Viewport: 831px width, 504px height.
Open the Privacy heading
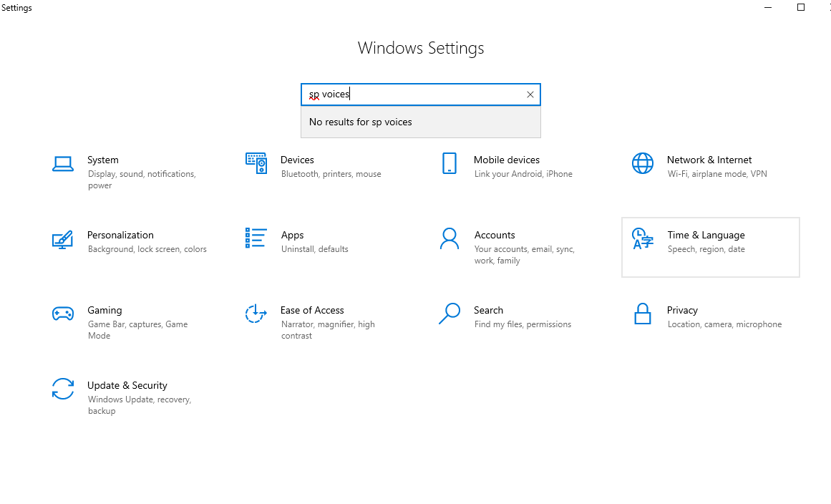point(682,311)
